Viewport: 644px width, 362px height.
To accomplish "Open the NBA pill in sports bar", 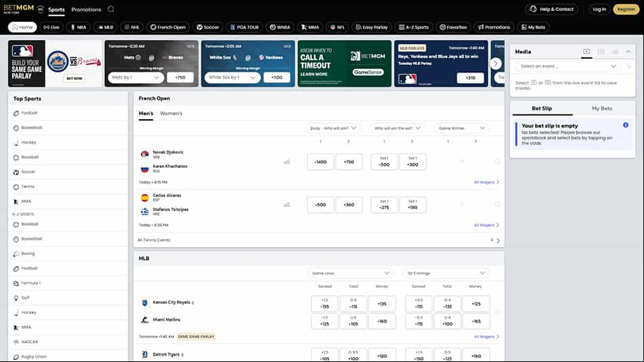I will pos(78,27).
